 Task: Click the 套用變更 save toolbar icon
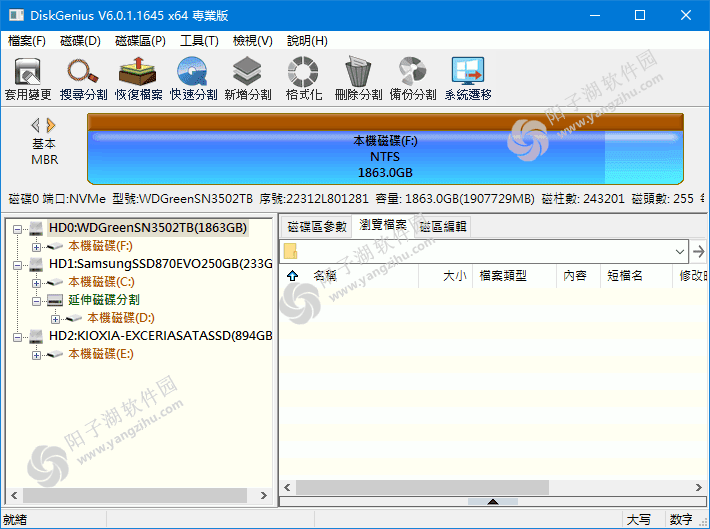(x=28, y=78)
